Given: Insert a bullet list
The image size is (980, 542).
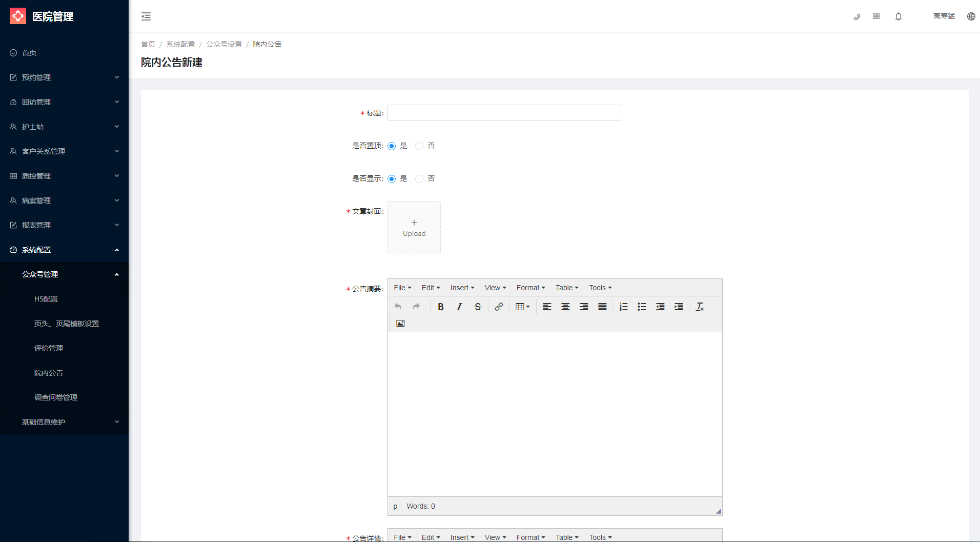Looking at the screenshot, I should click(642, 307).
